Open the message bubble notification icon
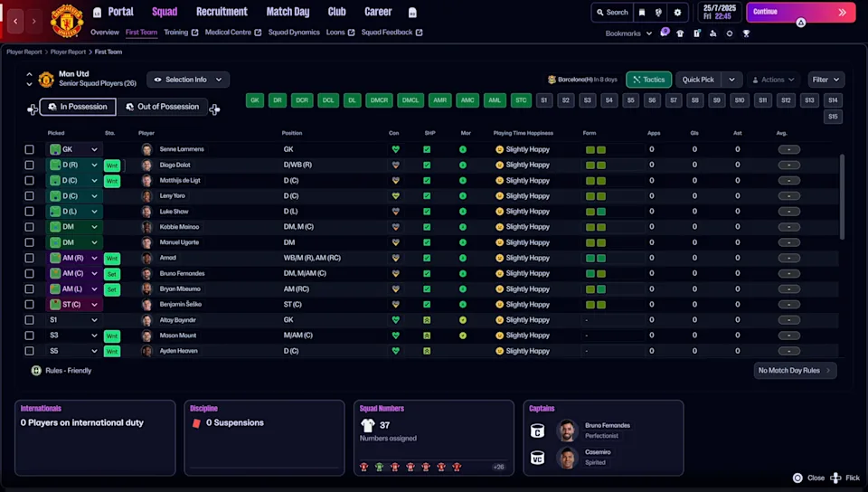This screenshot has height=492, width=868. [665, 33]
